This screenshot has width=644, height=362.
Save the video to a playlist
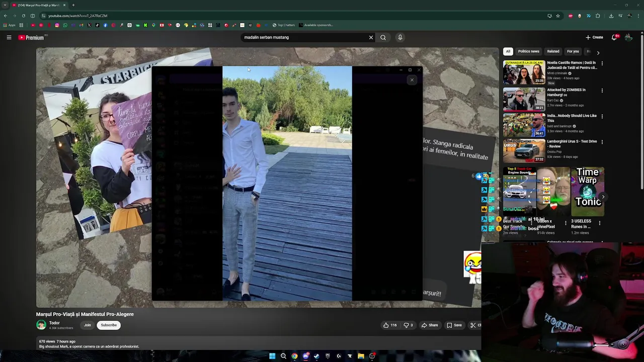tap(454, 325)
